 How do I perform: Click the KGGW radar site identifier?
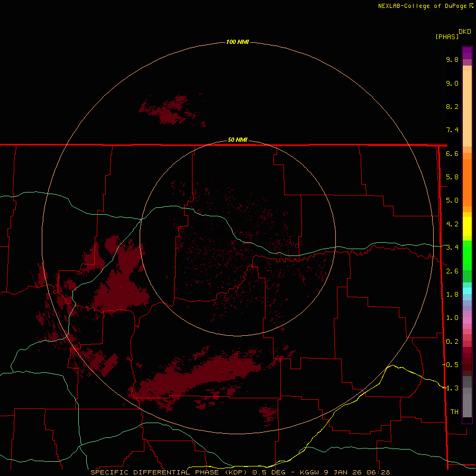(309, 472)
